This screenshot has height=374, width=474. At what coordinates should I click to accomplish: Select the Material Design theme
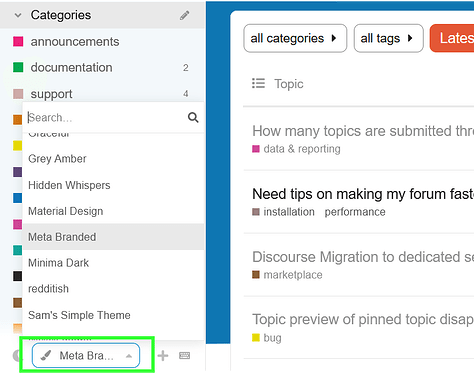tap(113, 211)
